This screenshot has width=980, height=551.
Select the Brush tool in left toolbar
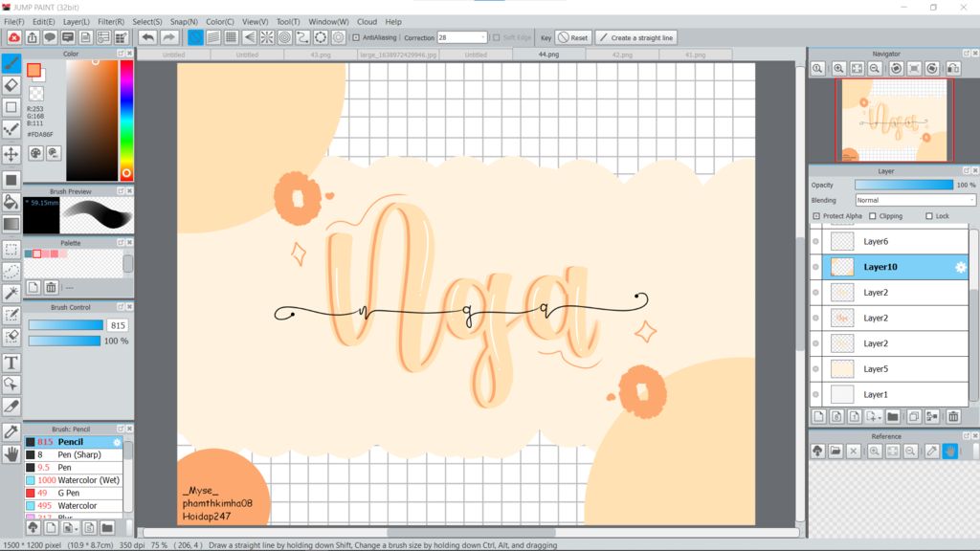(x=11, y=63)
